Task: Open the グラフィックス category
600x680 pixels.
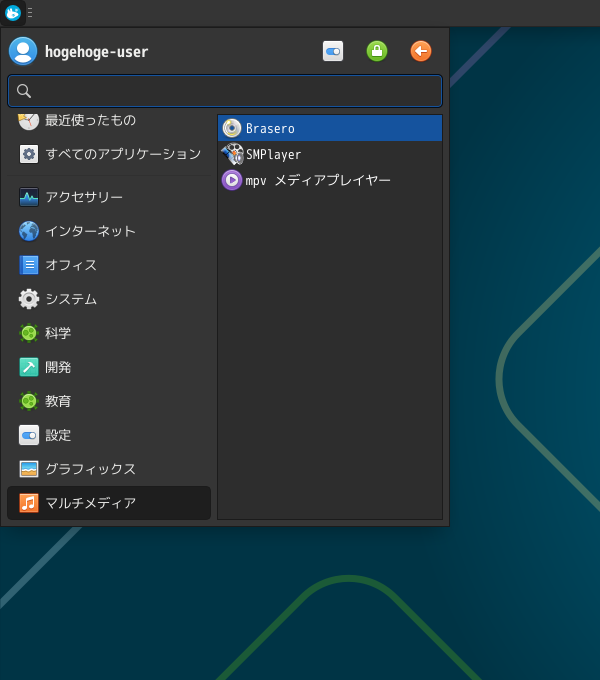Action: tap(109, 469)
